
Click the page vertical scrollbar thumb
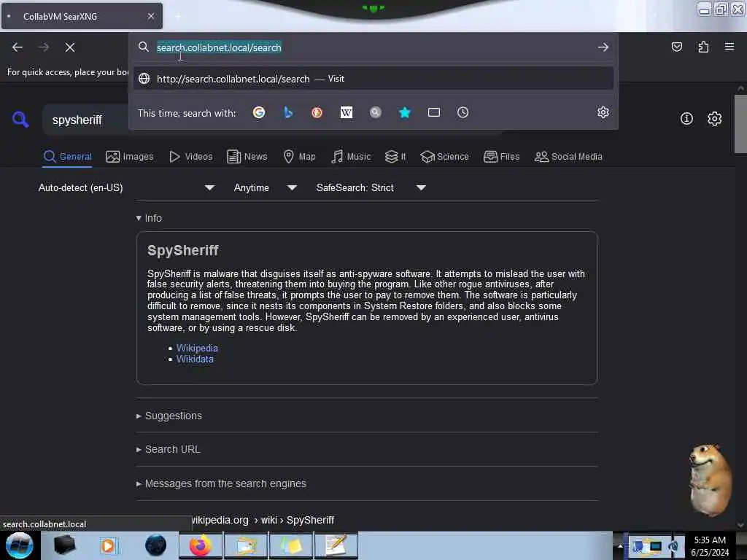740,124
